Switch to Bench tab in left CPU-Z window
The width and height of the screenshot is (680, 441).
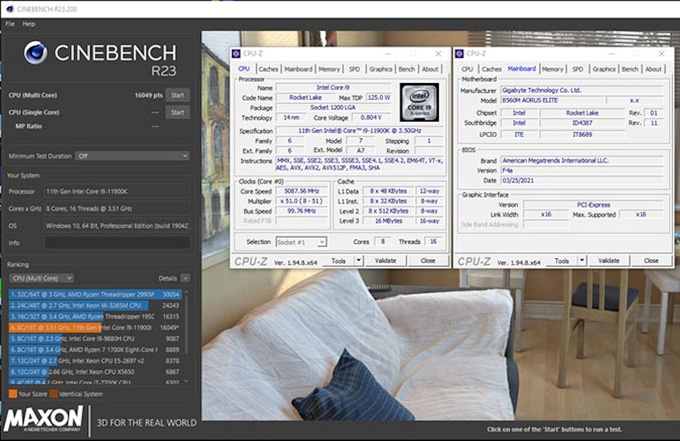[407, 69]
